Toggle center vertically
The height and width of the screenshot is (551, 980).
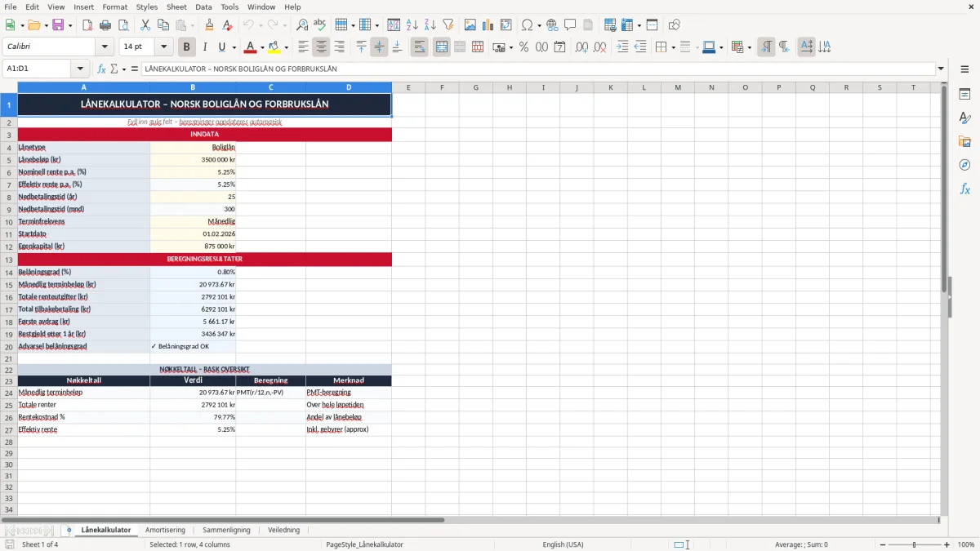379,47
